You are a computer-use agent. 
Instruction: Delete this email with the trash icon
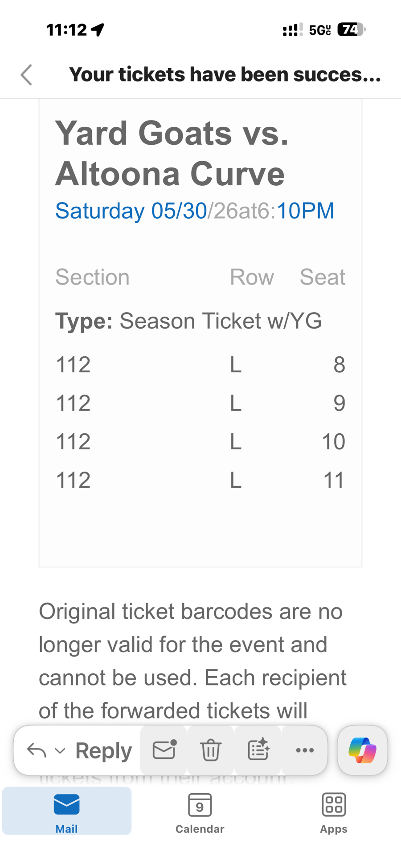point(211,750)
